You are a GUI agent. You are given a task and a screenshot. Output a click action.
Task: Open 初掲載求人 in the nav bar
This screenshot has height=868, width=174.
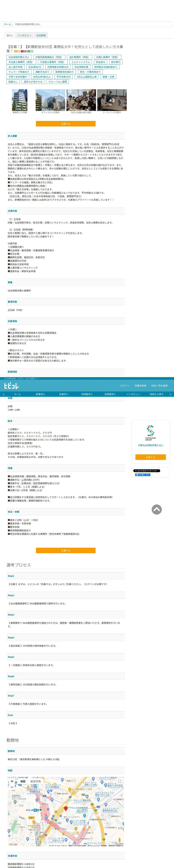point(87,394)
